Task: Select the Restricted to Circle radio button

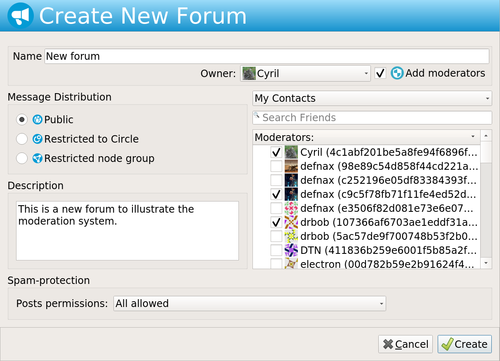Action: (22, 139)
